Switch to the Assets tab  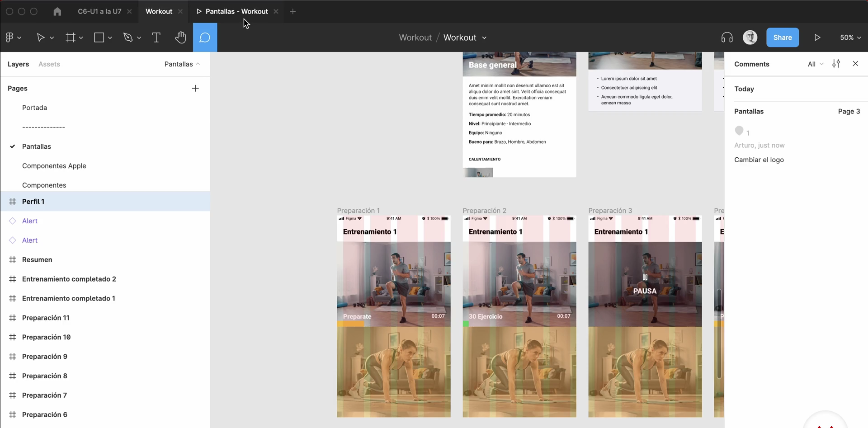[x=49, y=64]
